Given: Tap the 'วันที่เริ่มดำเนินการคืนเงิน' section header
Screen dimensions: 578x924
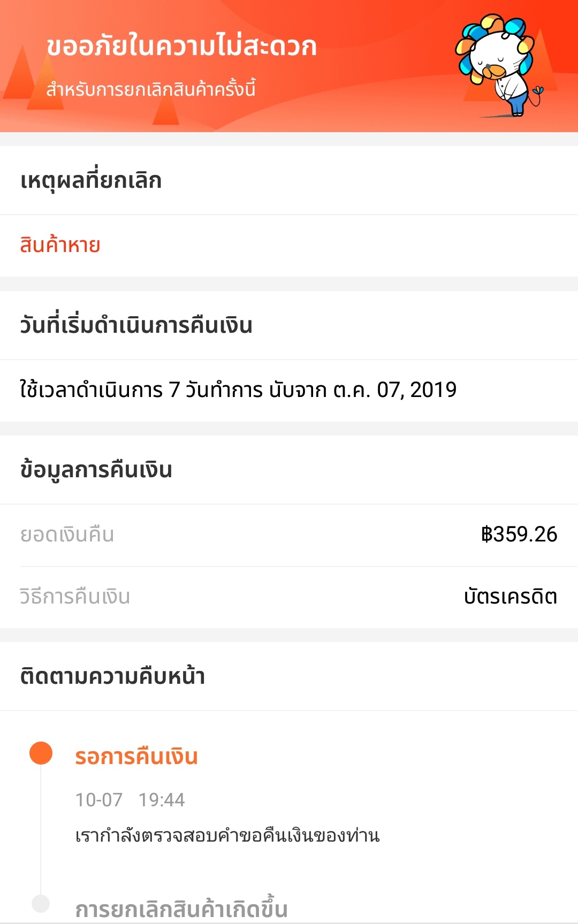Looking at the screenshot, I should click(136, 325).
